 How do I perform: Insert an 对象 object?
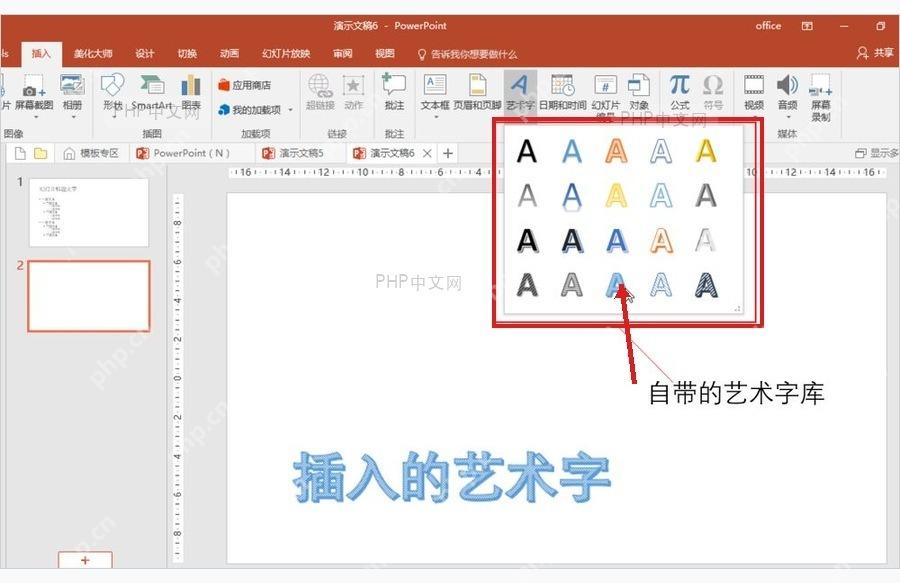pyautogui.click(x=639, y=92)
